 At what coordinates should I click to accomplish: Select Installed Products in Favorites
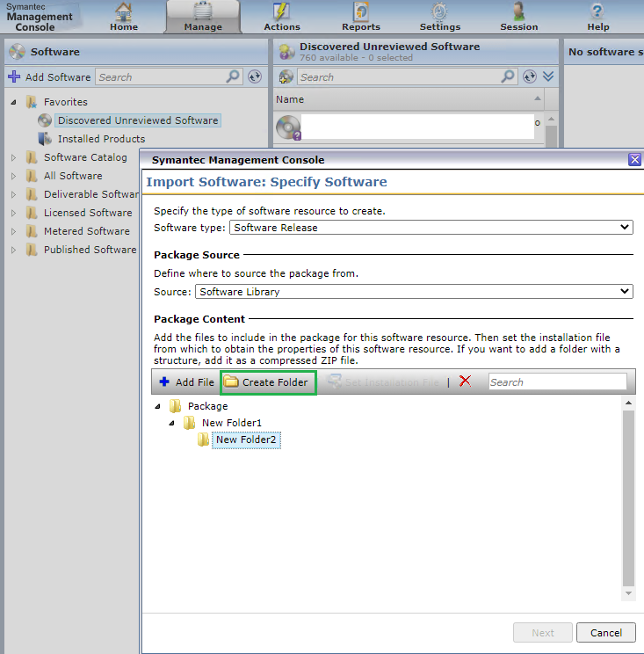(101, 139)
